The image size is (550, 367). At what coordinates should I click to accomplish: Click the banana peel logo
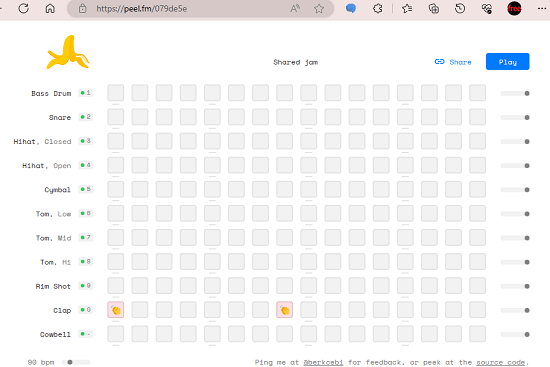click(68, 52)
